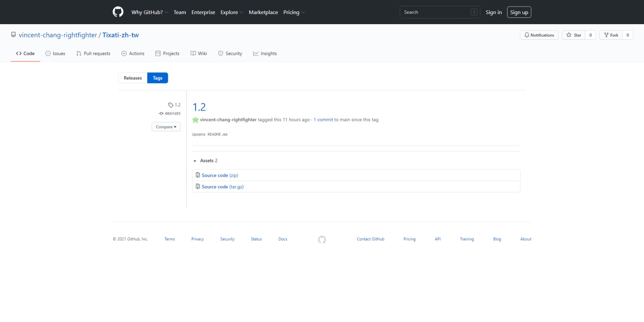
Task: Switch to the Projects tab
Action: (167, 53)
